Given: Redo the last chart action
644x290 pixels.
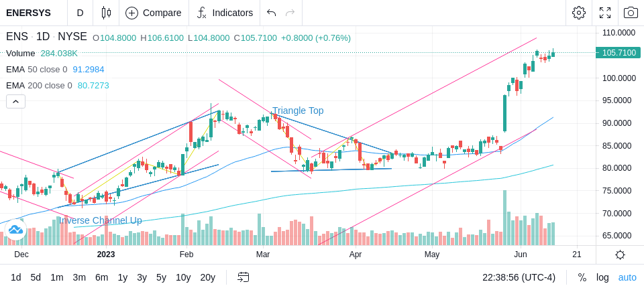Looking at the screenshot, I should [290, 13].
